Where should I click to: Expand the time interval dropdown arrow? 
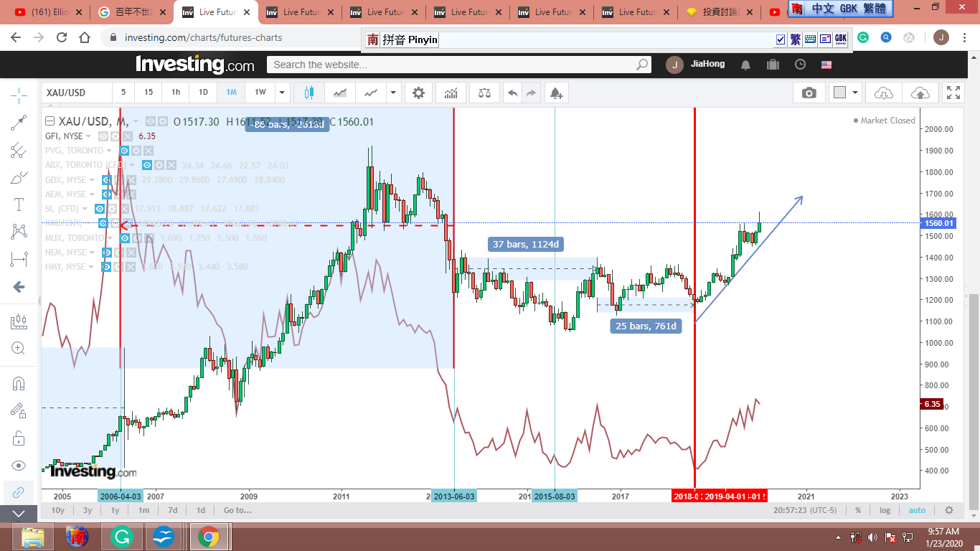(283, 93)
